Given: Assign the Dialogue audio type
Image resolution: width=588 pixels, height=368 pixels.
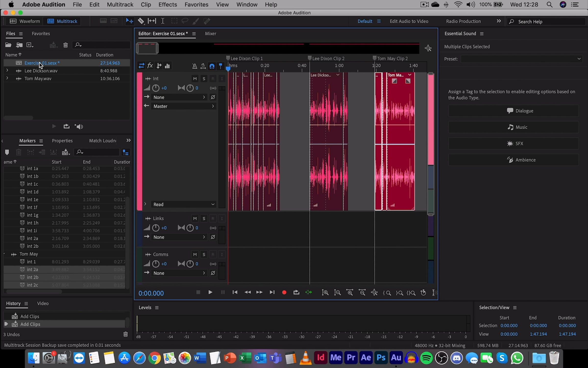Looking at the screenshot, I should point(514,111).
